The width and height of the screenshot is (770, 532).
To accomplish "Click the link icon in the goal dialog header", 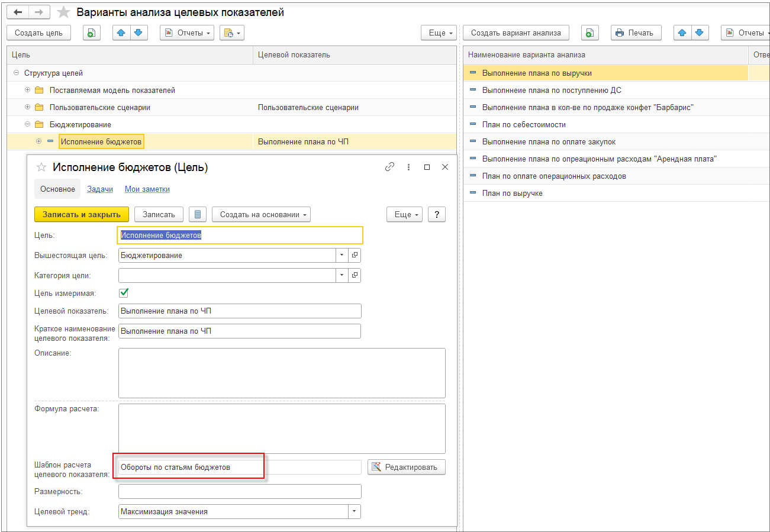I will [389, 167].
